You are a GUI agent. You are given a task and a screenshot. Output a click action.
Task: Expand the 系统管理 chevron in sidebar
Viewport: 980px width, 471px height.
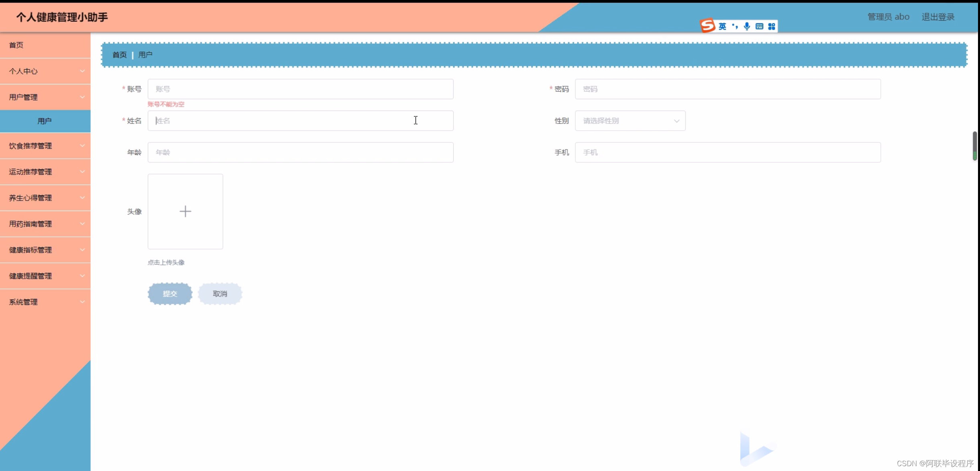coord(82,302)
